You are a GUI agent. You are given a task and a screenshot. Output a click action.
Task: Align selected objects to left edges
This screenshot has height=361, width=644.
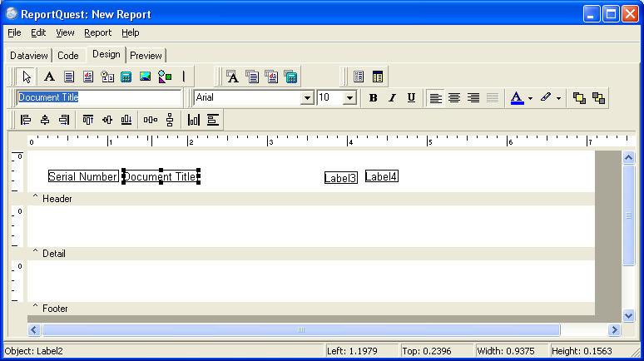pyautogui.click(x=26, y=120)
